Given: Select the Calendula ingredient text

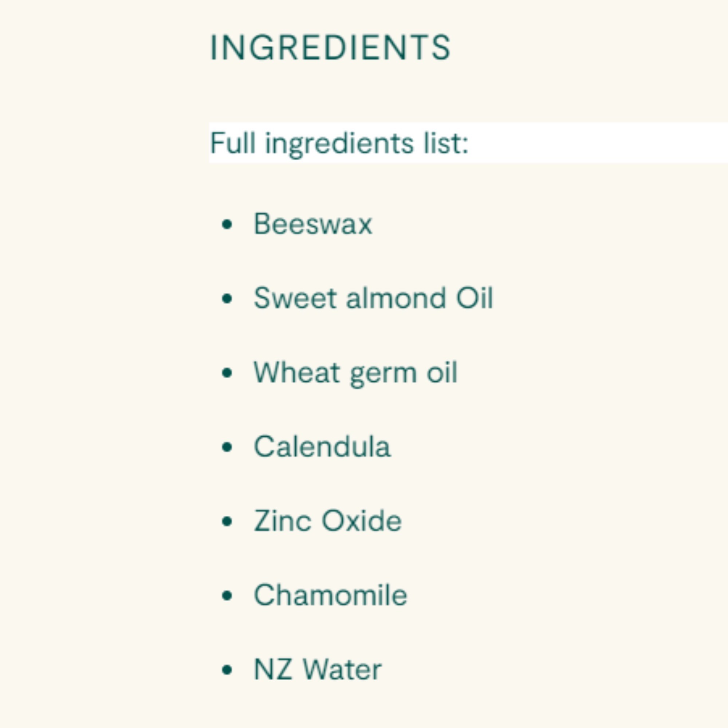Looking at the screenshot, I should click(322, 446).
